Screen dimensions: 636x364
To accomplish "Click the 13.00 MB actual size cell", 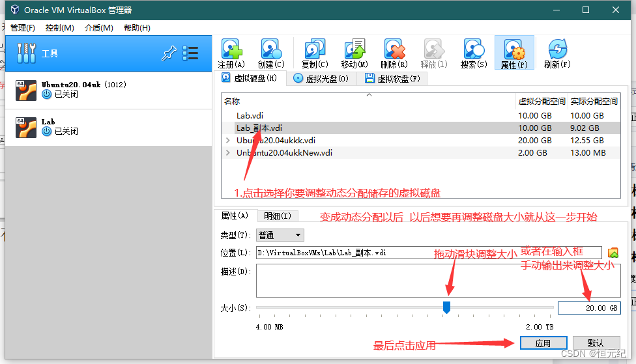I will coord(588,153).
